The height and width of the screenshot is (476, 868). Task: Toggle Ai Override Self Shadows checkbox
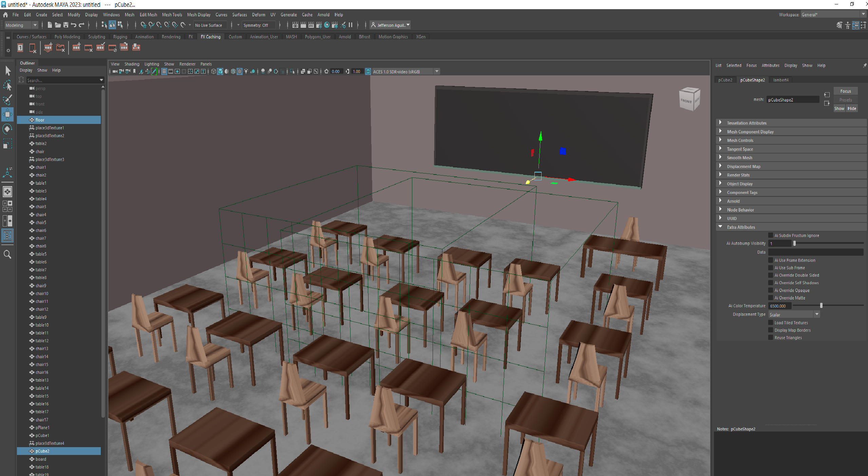771,282
